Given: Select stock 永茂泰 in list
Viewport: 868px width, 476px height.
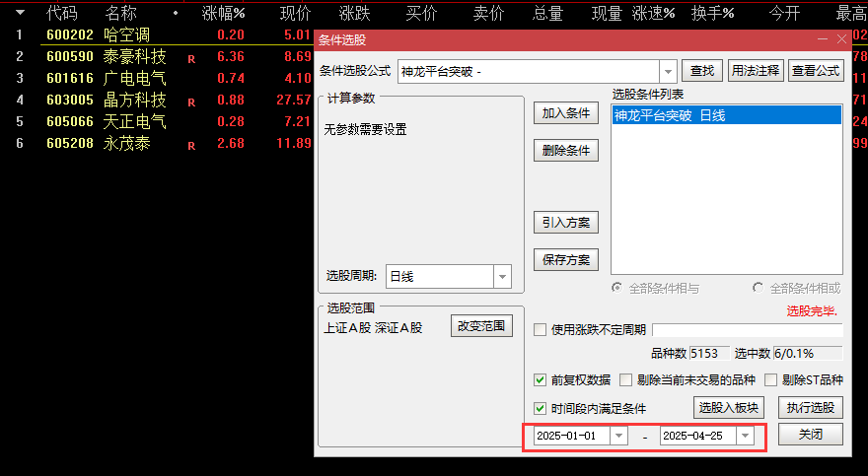Looking at the screenshot, I should click(127, 143).
